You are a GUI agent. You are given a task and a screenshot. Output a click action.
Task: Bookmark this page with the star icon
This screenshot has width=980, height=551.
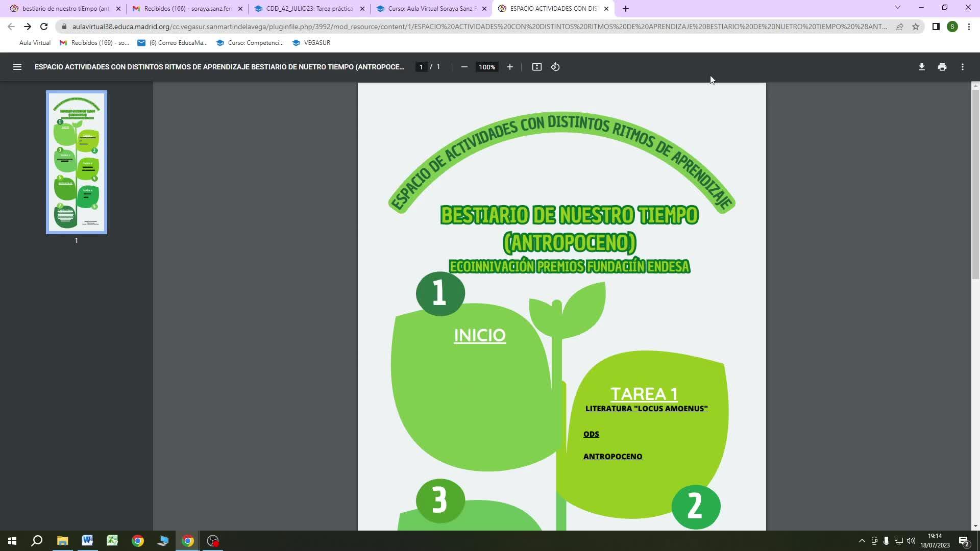[916, 27]
